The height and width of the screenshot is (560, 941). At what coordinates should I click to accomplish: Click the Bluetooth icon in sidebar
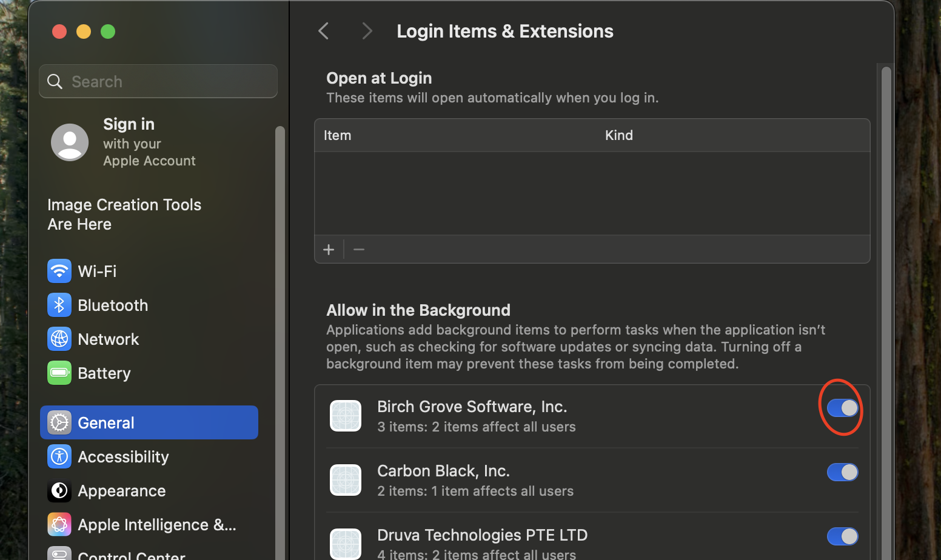tap(59, 305)
